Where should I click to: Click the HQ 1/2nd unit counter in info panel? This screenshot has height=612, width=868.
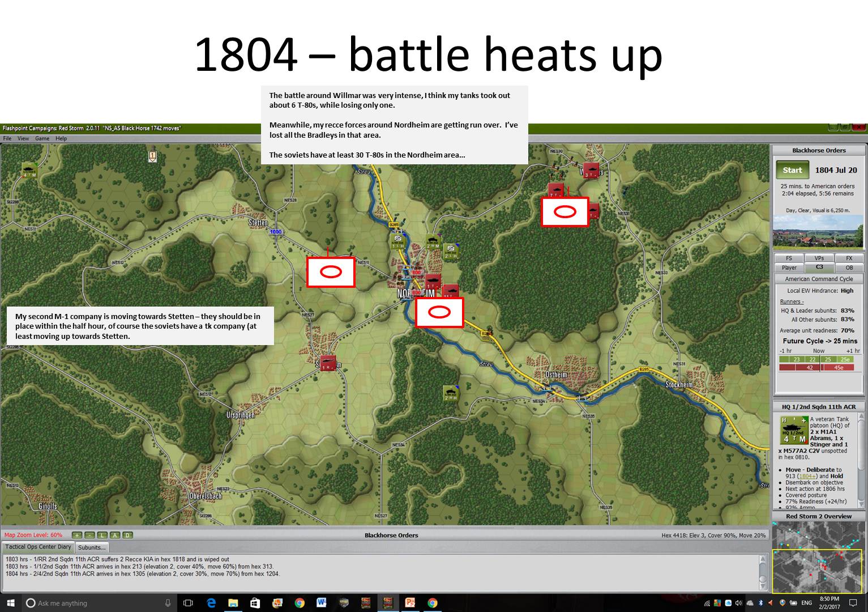coord(793,430)
